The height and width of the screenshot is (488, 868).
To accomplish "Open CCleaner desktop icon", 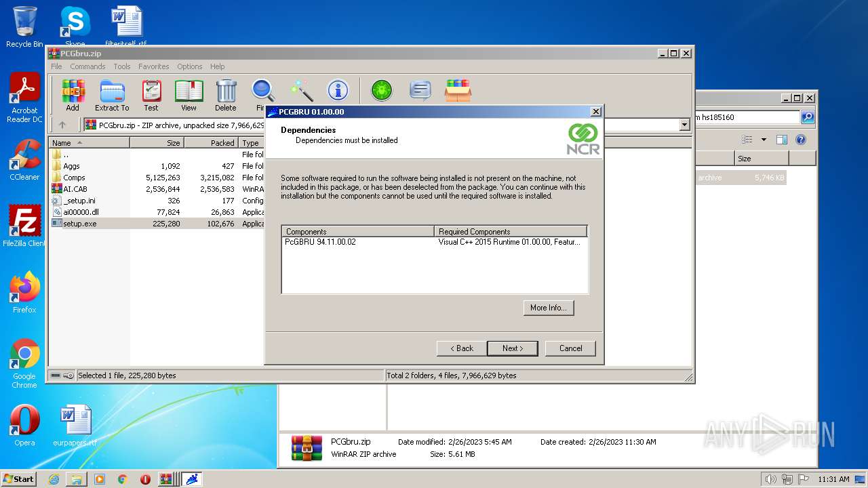I will (24, 160).
